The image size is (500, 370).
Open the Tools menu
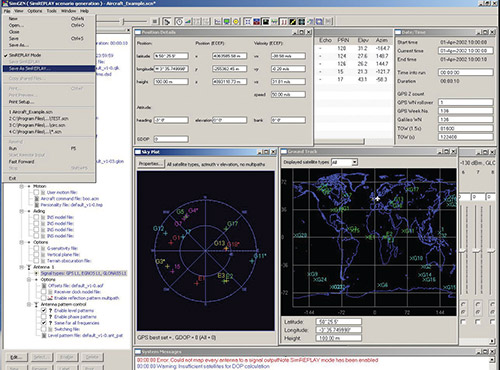pyautogui.click(x=51, y=11)
